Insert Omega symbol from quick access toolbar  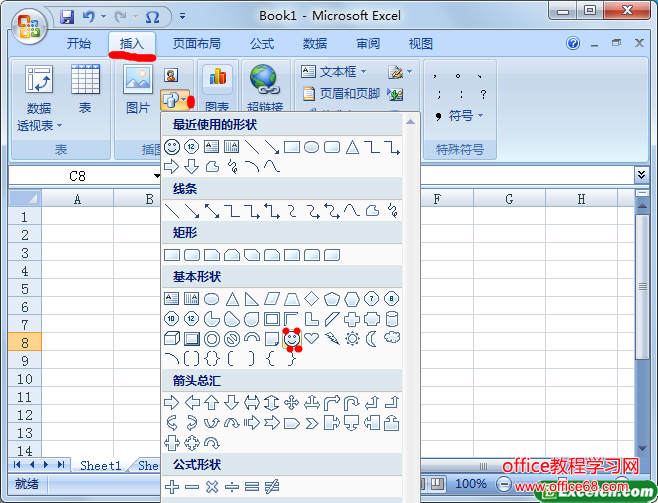[x=152, y=17]
